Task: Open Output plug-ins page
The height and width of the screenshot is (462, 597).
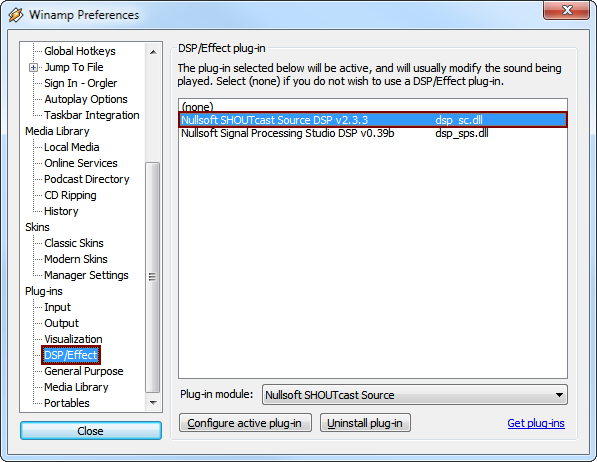Action: [61, 323]
